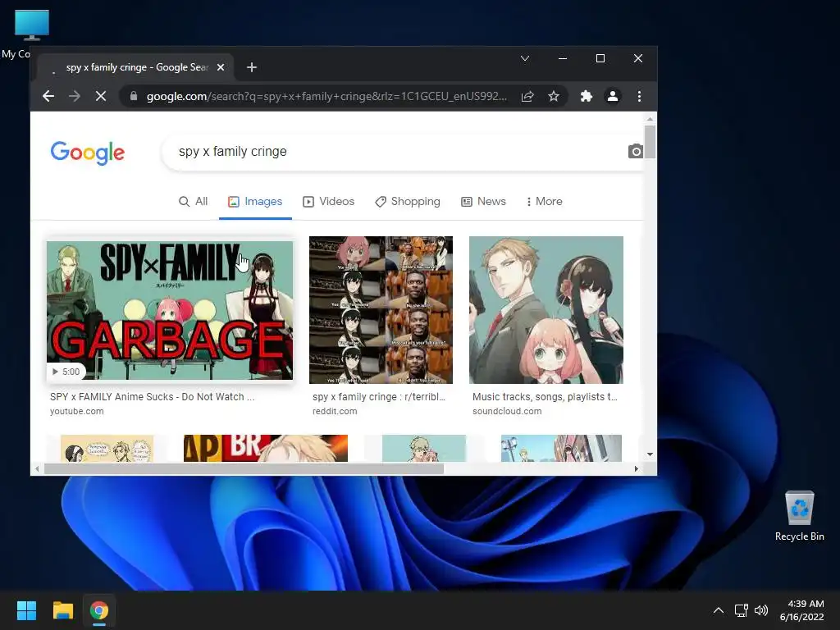840x630 pixels.
Task: Open the Chrome profile avatar
Action: 612,97
